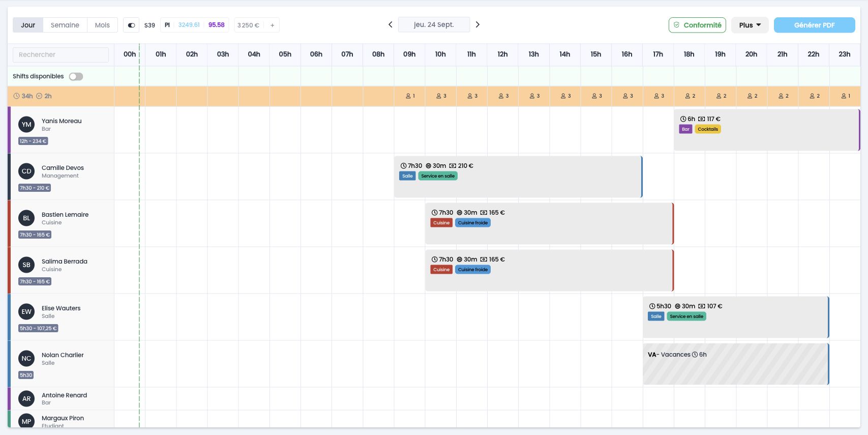Toggle the display mode switch icon

point(131,25)
